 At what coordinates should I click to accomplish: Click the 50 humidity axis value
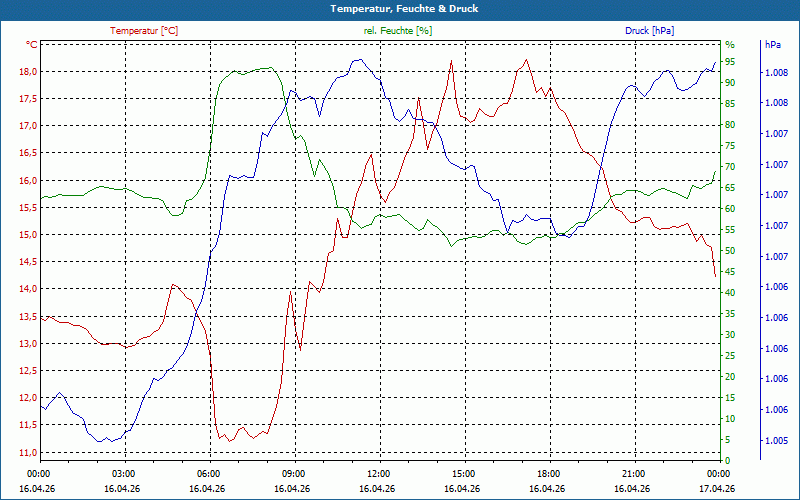pyautogui.click(x=730, y=251)
